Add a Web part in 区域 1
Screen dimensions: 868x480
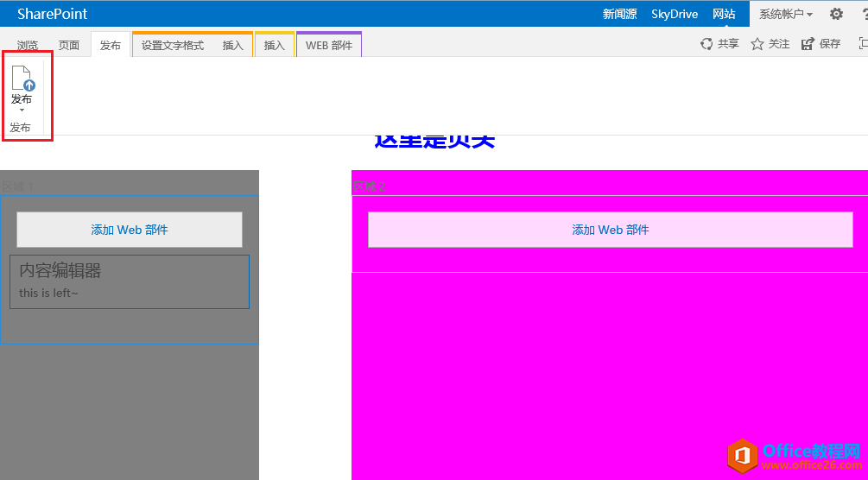tap(130, 230)
